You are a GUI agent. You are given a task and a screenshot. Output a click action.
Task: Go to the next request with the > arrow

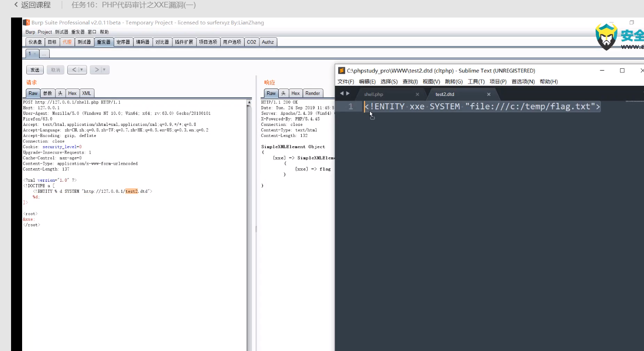96,70
